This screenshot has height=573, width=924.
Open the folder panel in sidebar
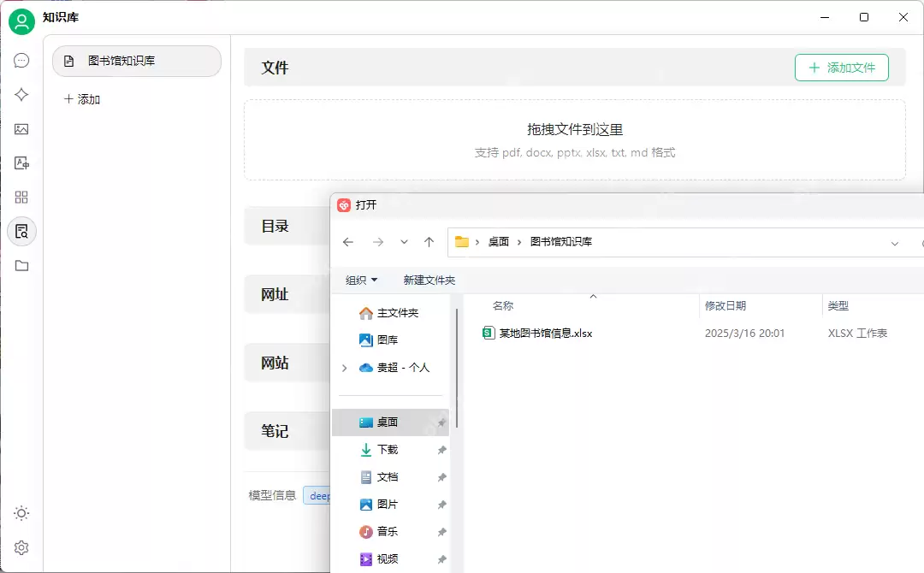coord(21,265)
